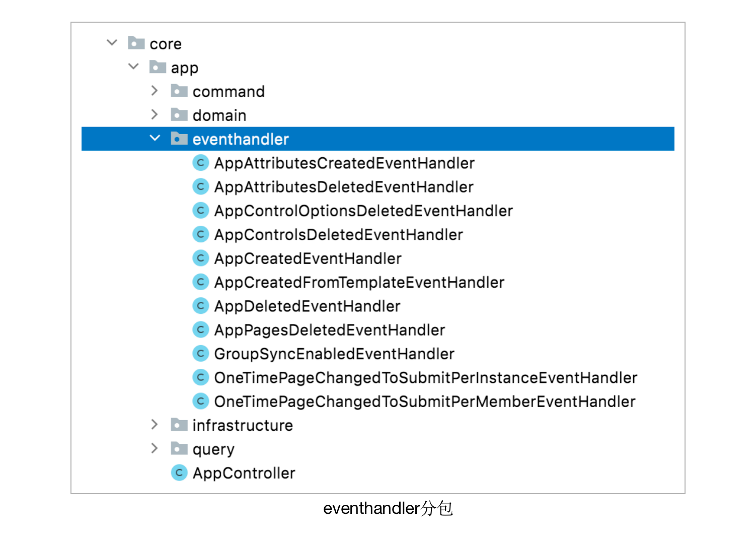Click the class icon next to AppCreatedEventHandler

coord(200,258)
